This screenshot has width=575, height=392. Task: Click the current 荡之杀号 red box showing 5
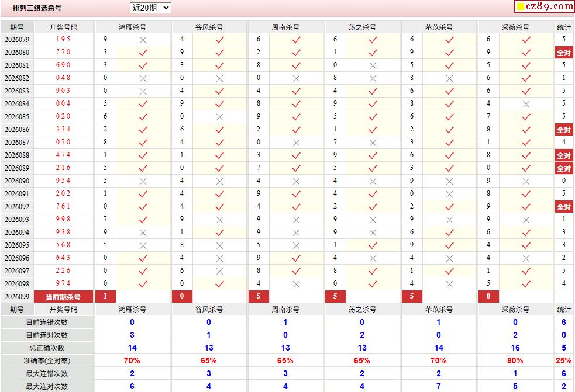[x=335, y=296]
